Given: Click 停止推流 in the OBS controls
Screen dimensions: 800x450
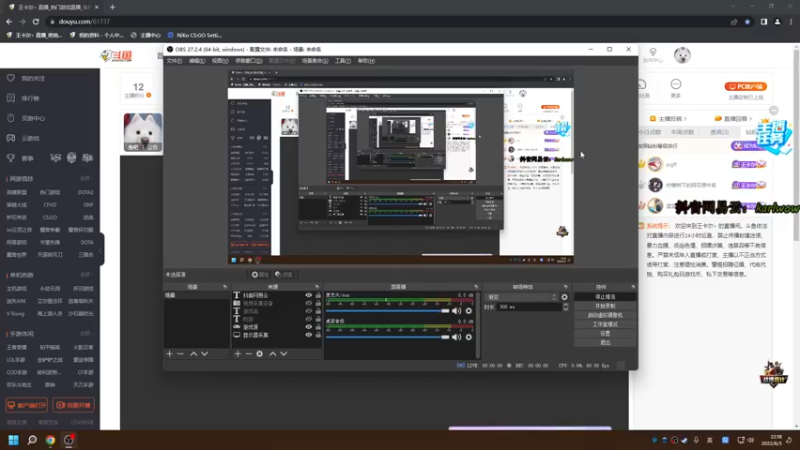Looking at the screenshot, I should pos(605,296).
